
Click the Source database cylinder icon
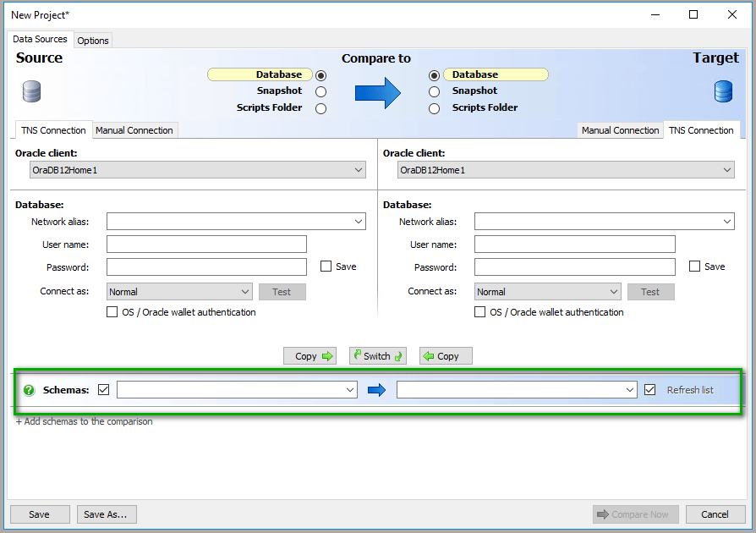[31, 91]
